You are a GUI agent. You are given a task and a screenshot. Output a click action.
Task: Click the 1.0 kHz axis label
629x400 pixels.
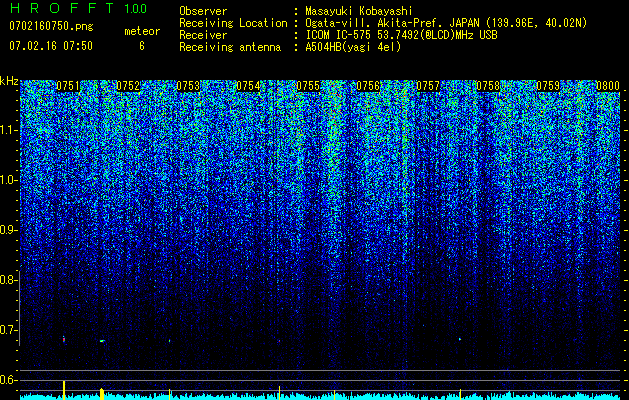tap(8, 180)
